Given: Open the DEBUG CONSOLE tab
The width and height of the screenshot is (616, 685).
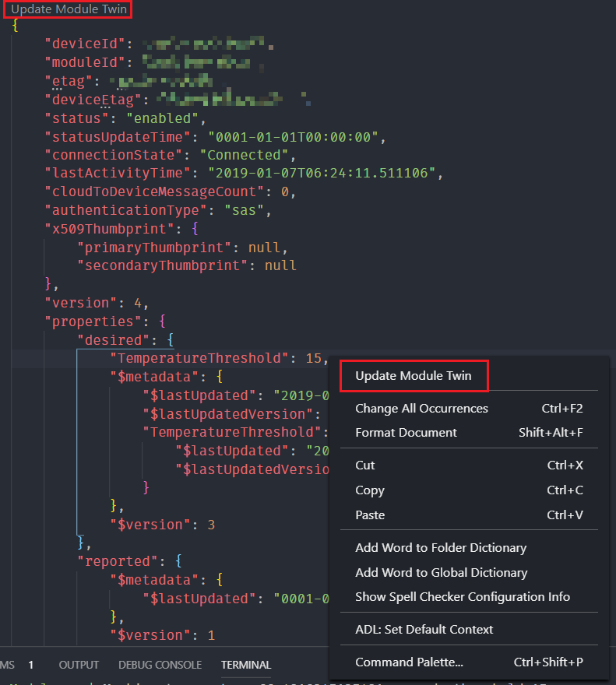Looking at the screenshot, I should point(160,665).
